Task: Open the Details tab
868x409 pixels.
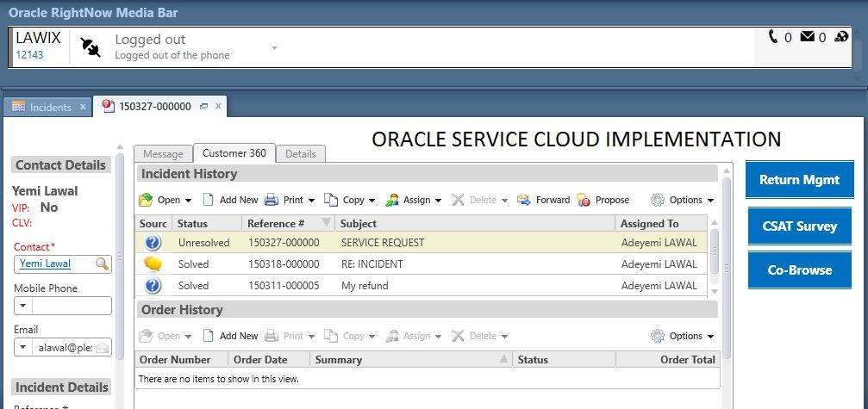Action: click(301, 153)
